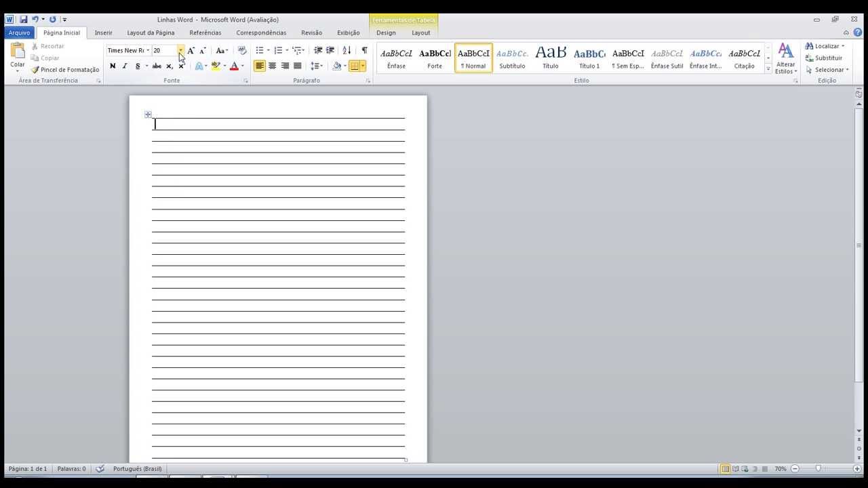Open Localizar find tool
This screenshot has width=868, height=488.
(x=825, y=46)
